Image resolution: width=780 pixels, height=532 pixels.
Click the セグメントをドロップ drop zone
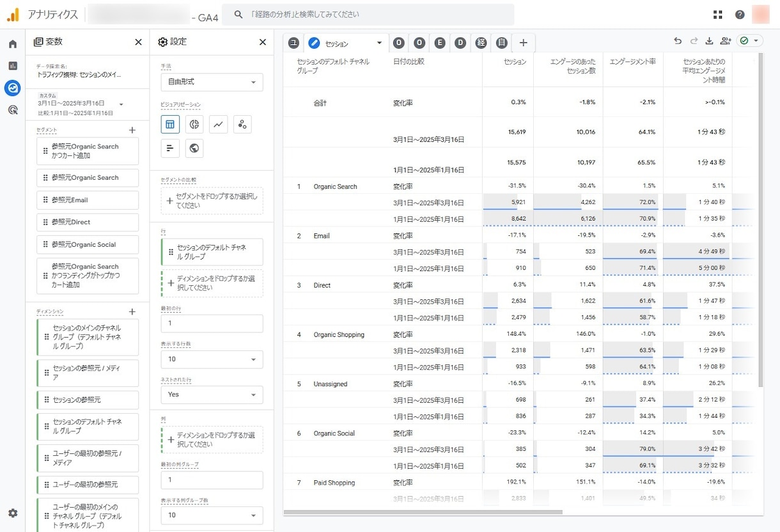(212, 201)
